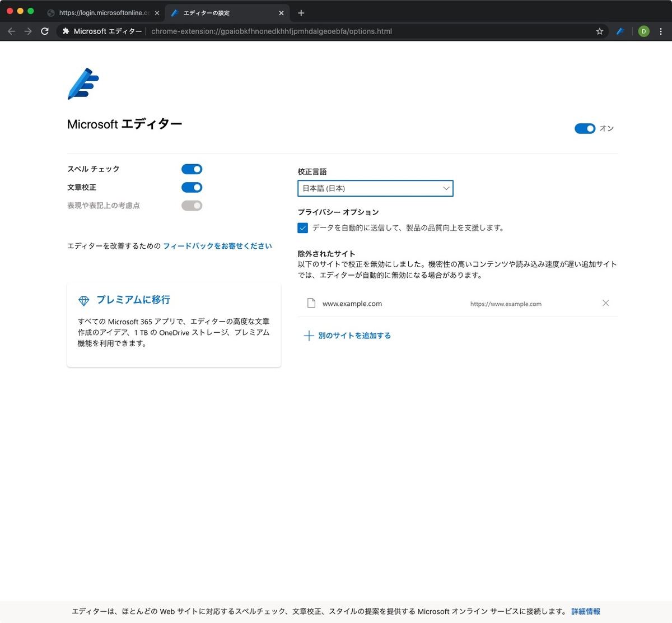
Task: Open the フィードバックをお寄せください link
Action: (217, 246)
